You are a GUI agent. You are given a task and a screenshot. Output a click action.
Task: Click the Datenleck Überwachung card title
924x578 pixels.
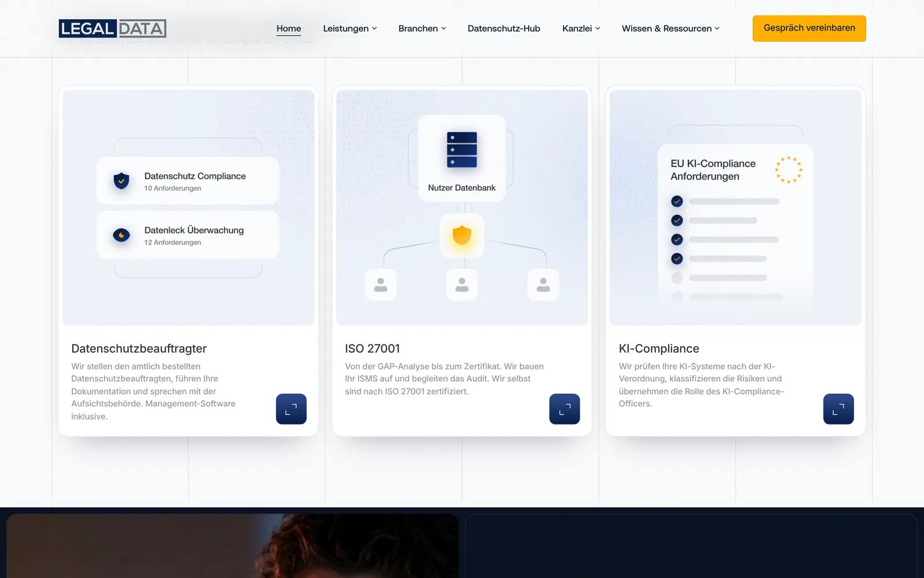pyautogui.click(x=194, y=230)
